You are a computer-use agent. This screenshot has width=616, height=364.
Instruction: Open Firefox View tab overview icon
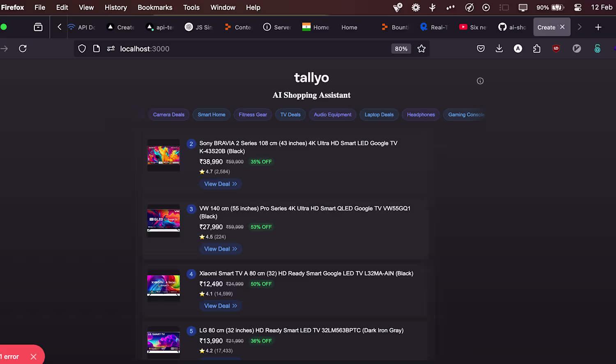(38, 27)
